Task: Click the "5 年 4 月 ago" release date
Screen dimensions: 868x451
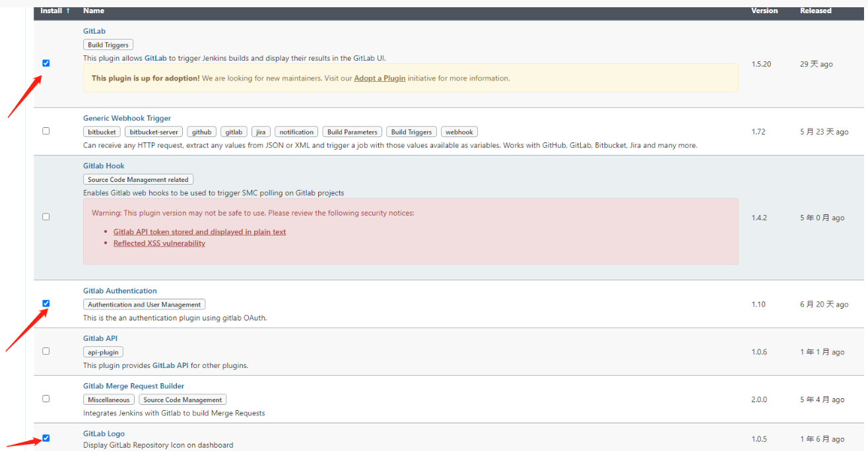Action: 822,400
